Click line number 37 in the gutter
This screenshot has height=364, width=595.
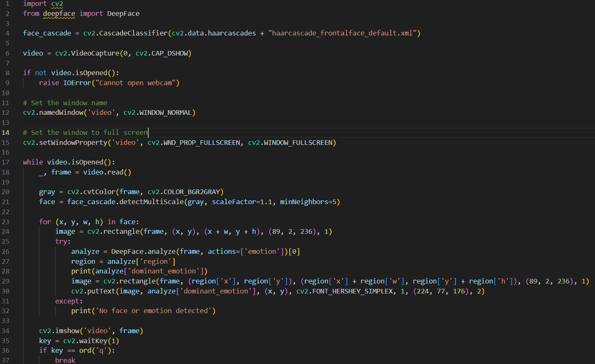(5, 360)
